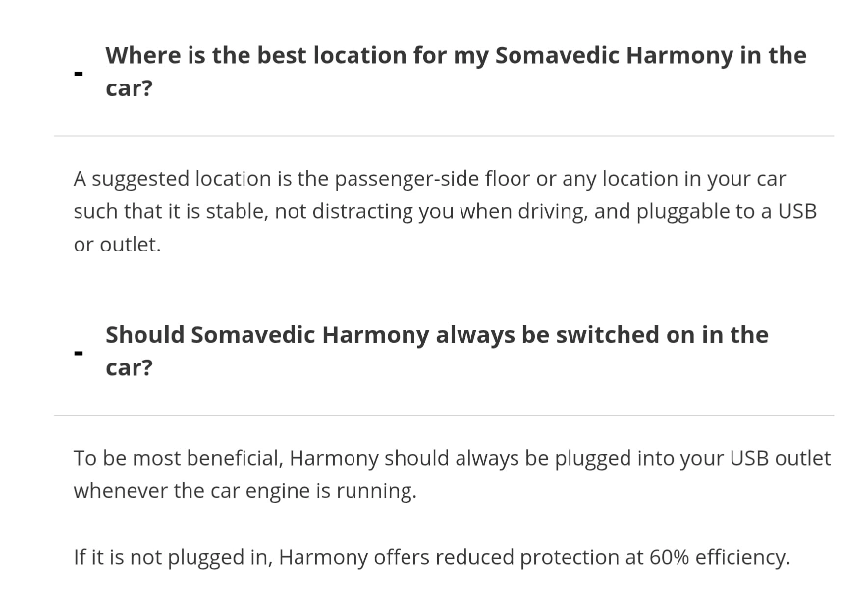Click 'car?' ending the second question heading

(x=129, y=368)
